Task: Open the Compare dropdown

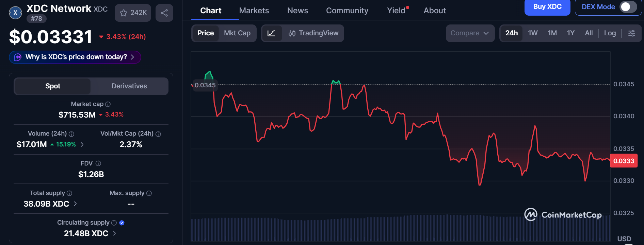Action: pyautogui.click(x=470, y=33)
